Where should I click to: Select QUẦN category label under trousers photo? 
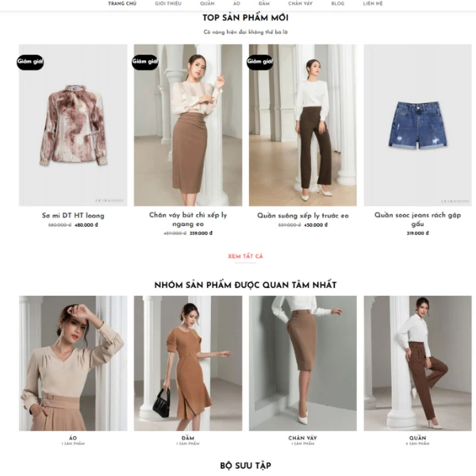tap(417, 438)
